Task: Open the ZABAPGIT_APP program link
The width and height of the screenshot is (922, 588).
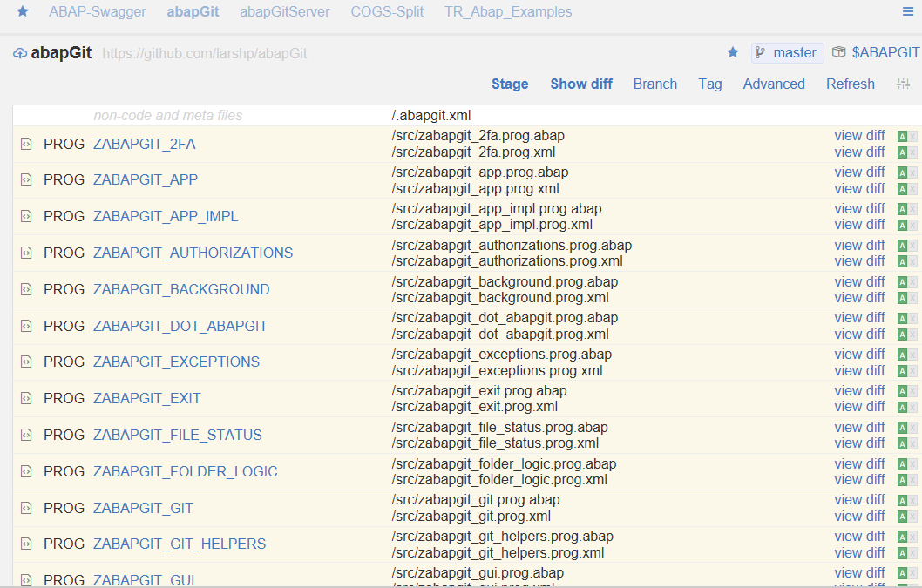Action: click(x=146, y=180)
